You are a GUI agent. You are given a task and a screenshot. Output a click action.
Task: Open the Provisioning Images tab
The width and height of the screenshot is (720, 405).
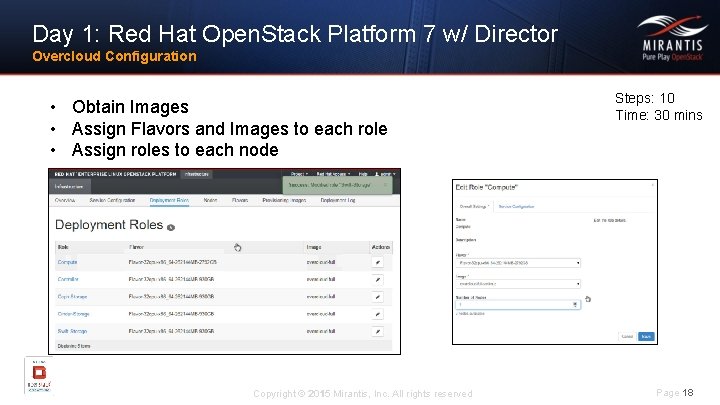tap(284, 200)
